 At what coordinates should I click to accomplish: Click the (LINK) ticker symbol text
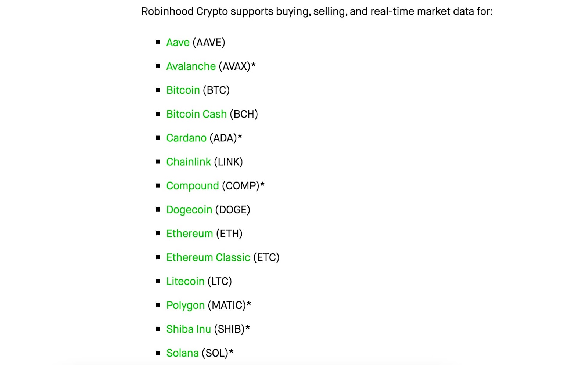pyautogui.click(x=229, y=162)
